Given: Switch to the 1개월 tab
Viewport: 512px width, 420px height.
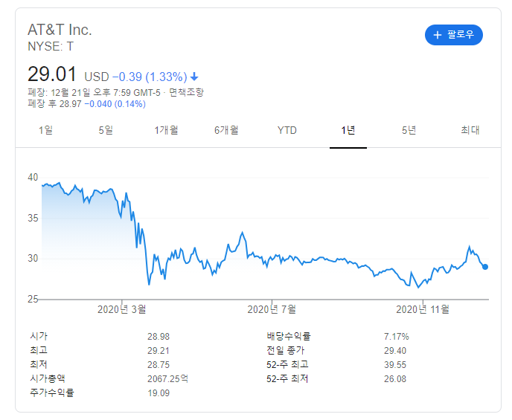Looking at the screenshot, I should pyautogui.click(x=166, y=130).
